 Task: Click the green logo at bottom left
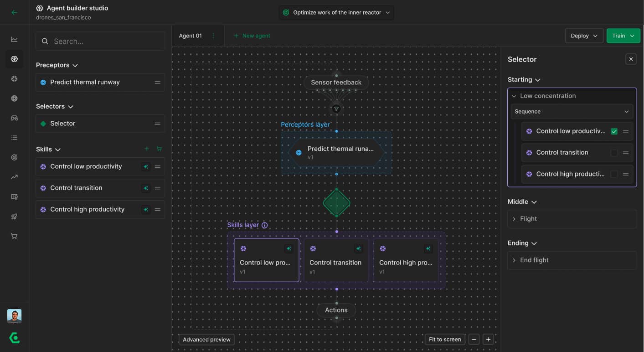point(14,338)
